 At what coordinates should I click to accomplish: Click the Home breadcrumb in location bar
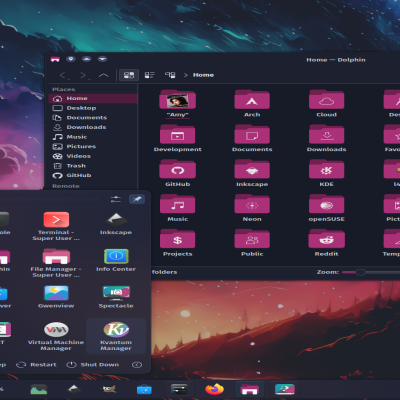203,75
